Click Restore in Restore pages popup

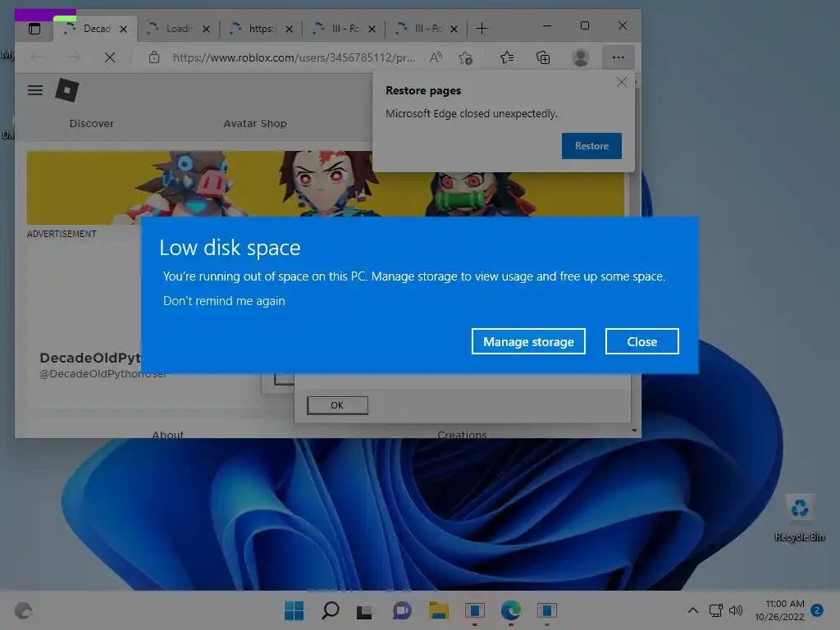pos(591,146)
